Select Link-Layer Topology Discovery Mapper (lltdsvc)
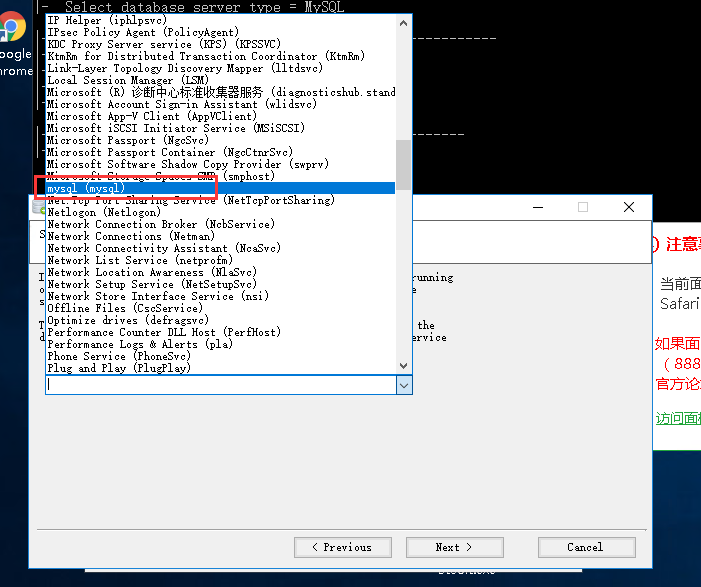The width and height of the screenshot is (701, 587). (x=221, y=68)
